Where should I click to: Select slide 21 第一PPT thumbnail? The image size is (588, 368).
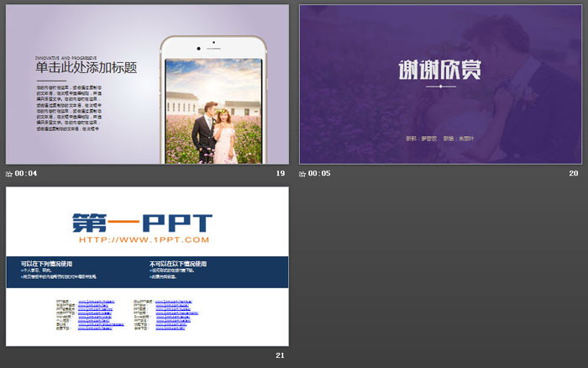[147, 266]
